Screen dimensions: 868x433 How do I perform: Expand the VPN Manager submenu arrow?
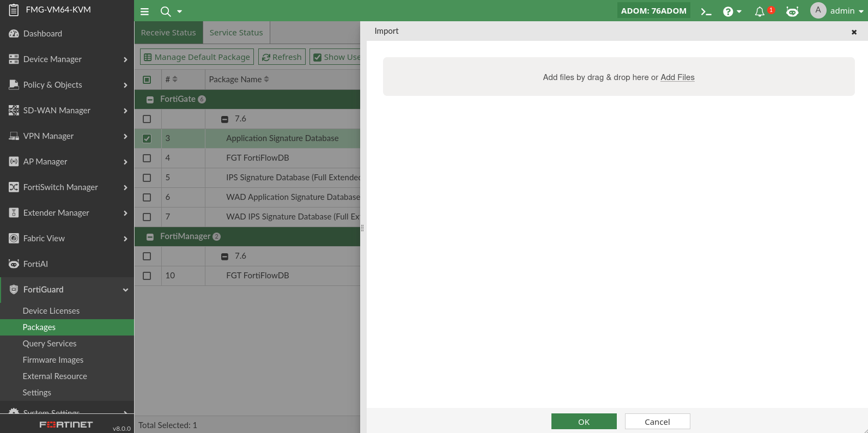click(125, 136)
